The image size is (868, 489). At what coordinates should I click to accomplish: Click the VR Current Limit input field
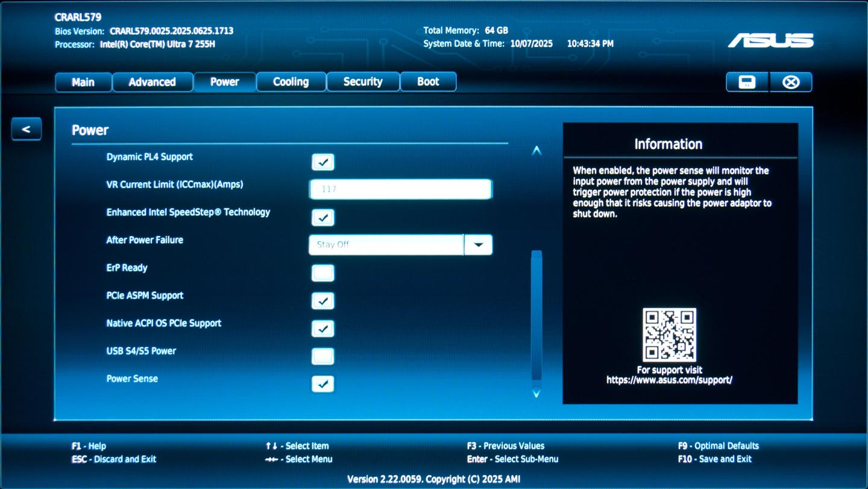[x=401, y=189]
